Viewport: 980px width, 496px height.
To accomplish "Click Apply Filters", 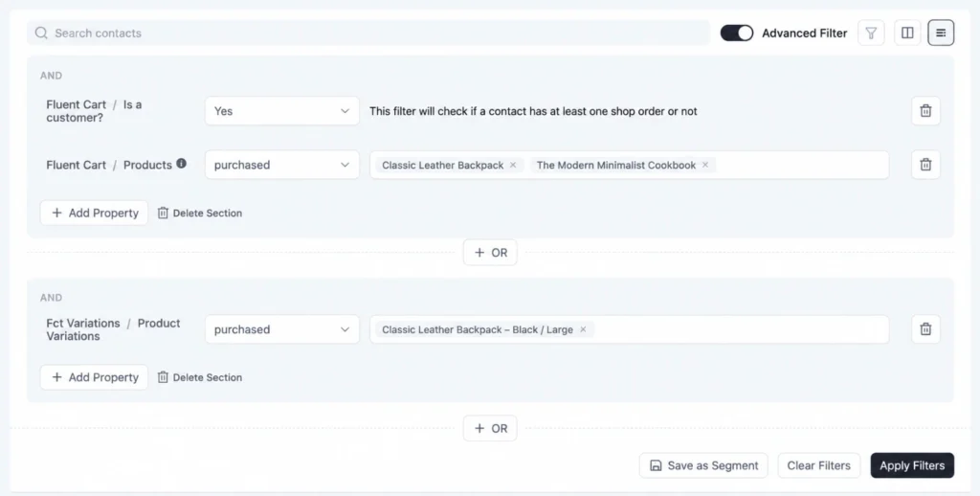I will coord(912,465).
